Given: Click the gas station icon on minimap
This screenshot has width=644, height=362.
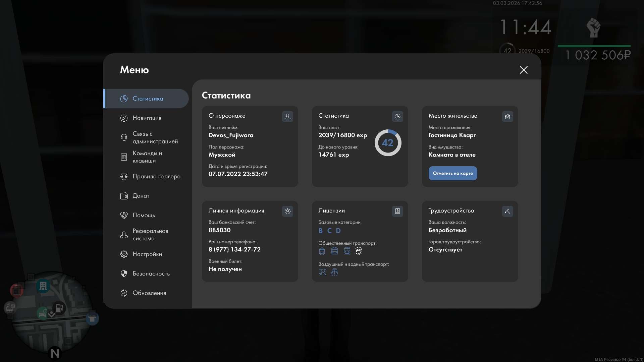Looking at the screenshot, I should (59, 308).
